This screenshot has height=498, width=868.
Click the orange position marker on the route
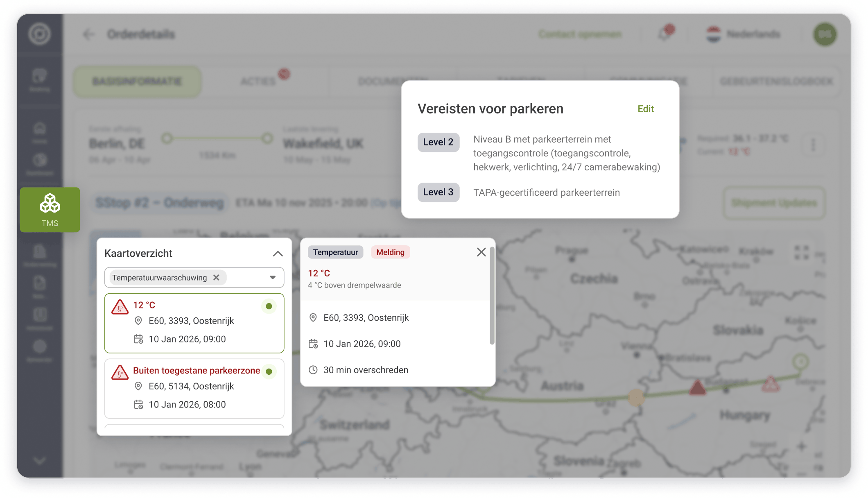point(636,397)
